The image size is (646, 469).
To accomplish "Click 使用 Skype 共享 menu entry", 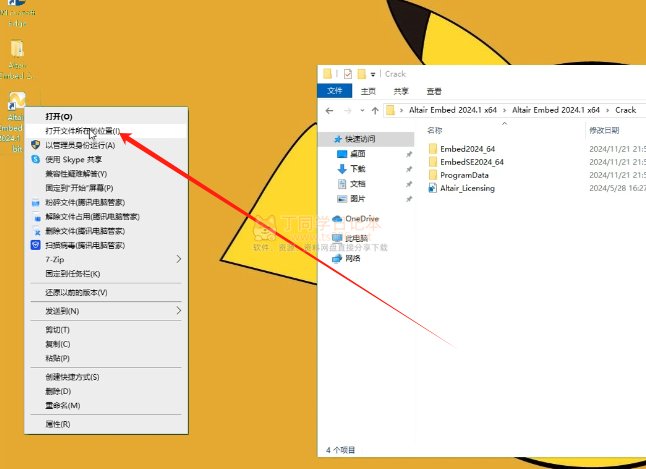I will click(x=73, y=159).
